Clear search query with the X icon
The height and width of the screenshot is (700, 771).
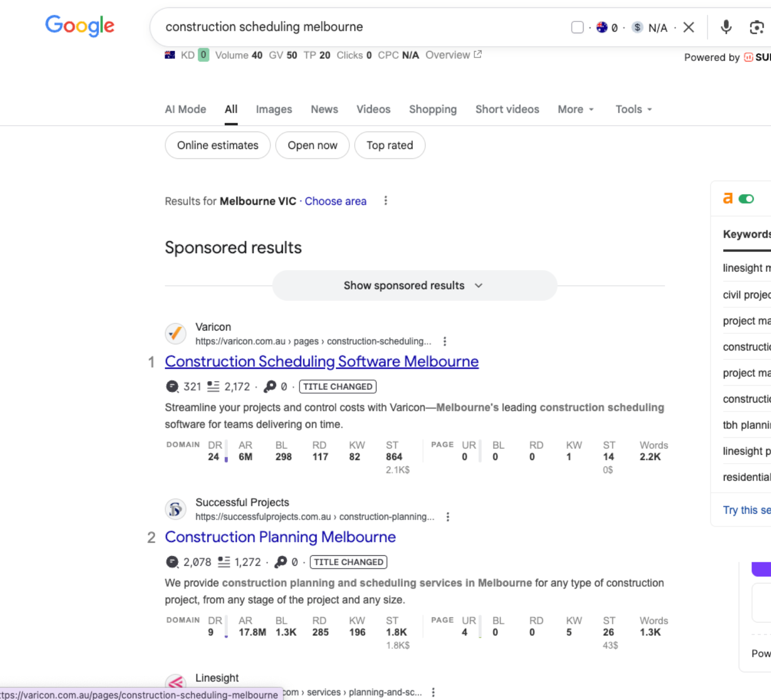tap(688, 27)
